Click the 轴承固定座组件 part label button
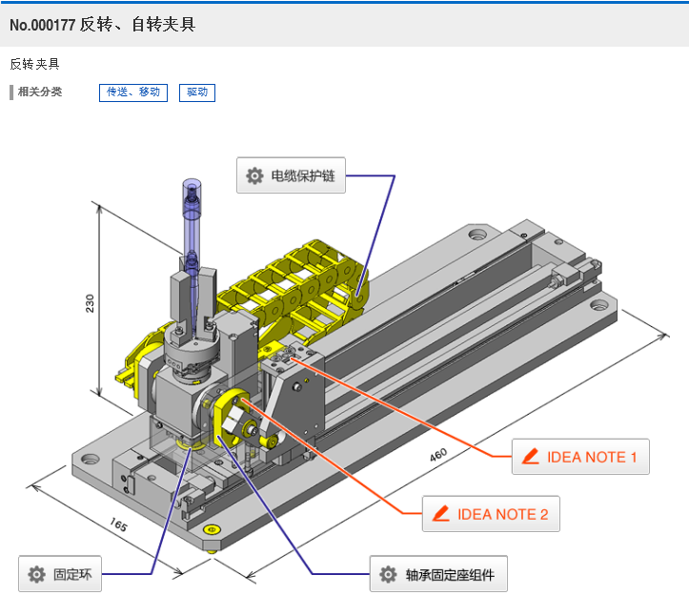This screenshot has width=689, height=616. tap(438, 574)
